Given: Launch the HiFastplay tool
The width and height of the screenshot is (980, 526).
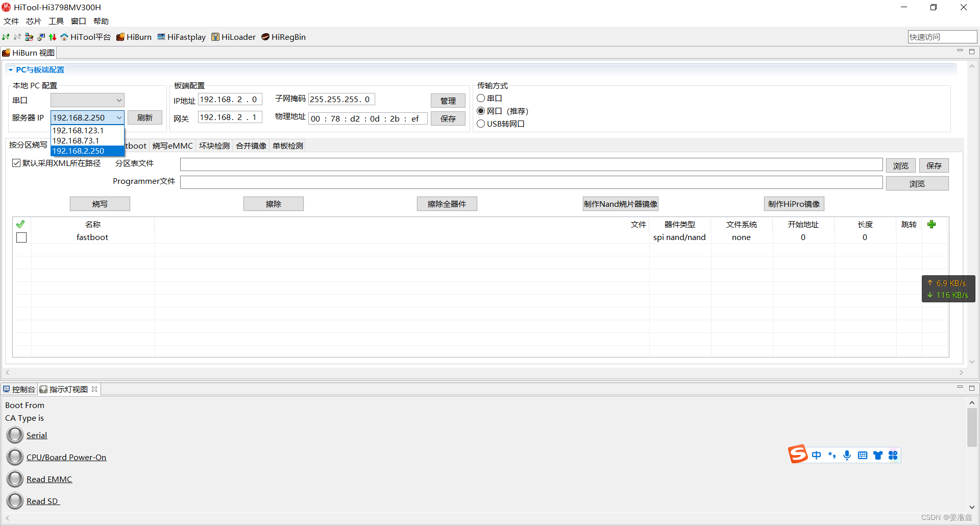Looking at the screenshot, I should tap(181, 37).
